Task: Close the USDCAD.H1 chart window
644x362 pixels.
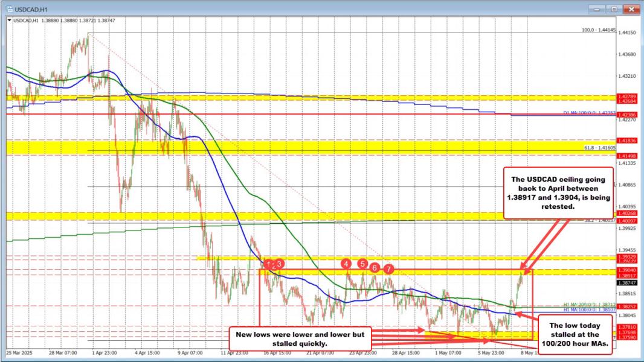Action: pos(632,8)
